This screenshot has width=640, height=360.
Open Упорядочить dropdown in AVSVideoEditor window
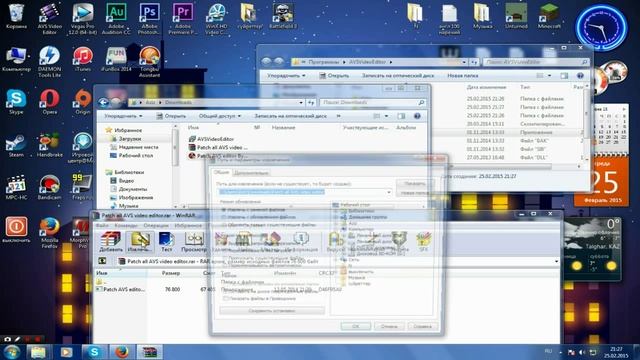pyautogui.click(x=286, y=76)
